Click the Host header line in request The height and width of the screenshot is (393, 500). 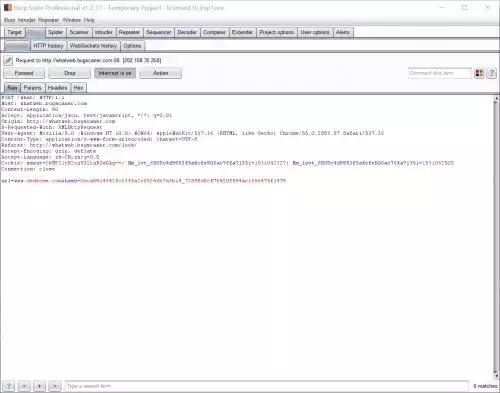coord(44,104)
